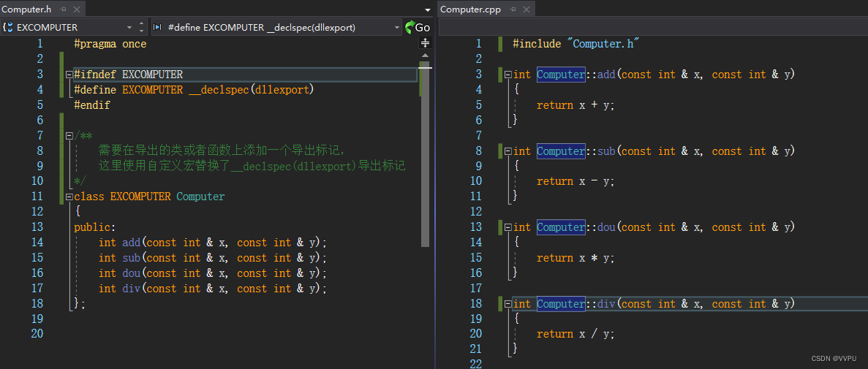Image resolution: width=868 pixels, height=369 pixels.
Task: Click highlighted 'Computer' in the Computer::add line
Action: pos(561,75)
